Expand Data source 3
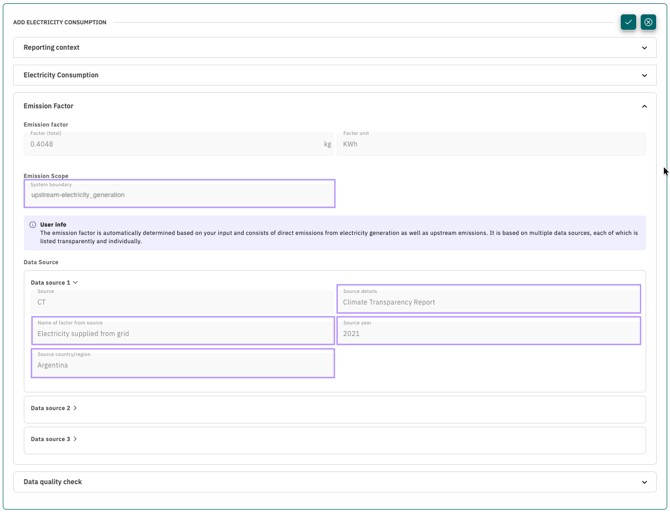 (75, 439)
